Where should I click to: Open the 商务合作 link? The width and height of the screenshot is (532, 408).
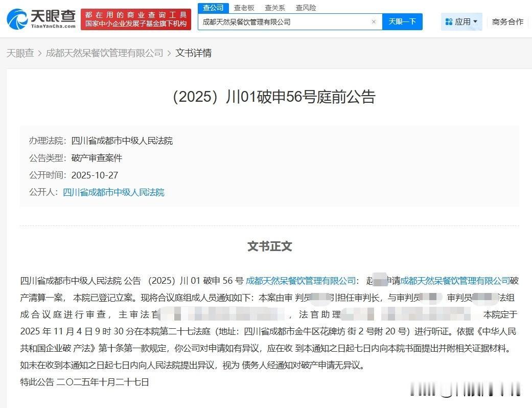(x=507, y=21)
